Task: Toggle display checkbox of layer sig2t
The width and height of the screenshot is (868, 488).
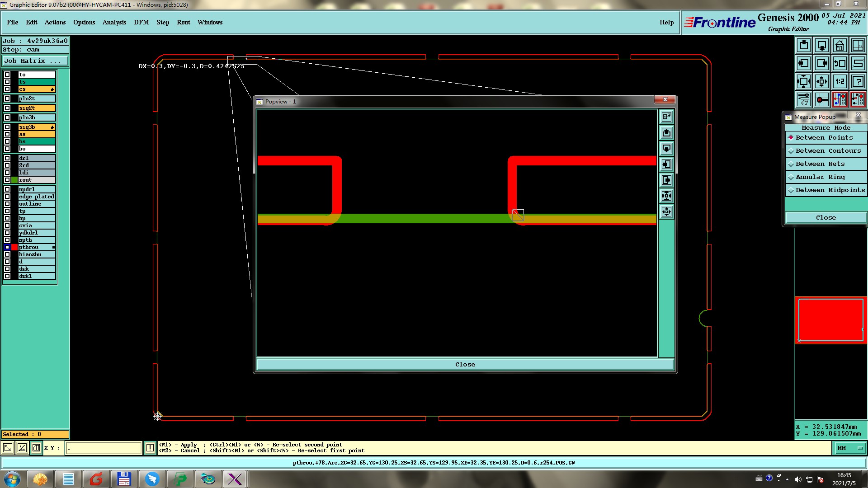Action: [x=7, y=108]
